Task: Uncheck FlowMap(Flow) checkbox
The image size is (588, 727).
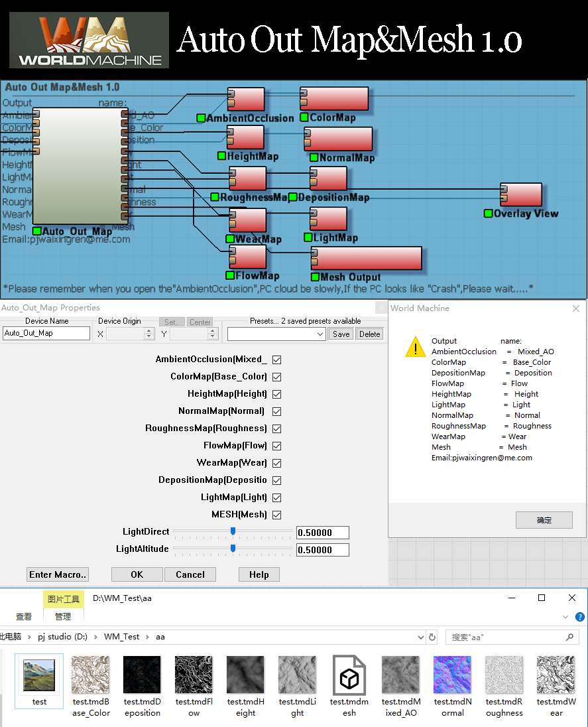Action: tap(276, 446)
